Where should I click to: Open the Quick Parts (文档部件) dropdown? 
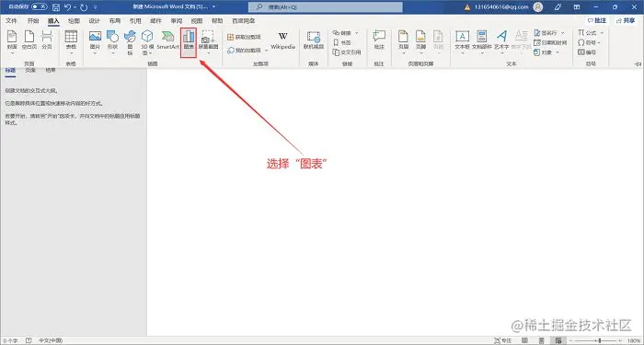tap(482, 42)
